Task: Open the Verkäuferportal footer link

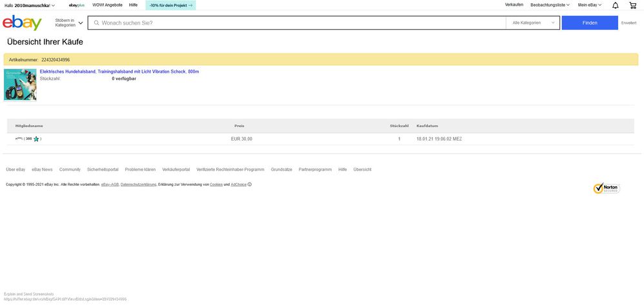Action: tap(176, 170)
